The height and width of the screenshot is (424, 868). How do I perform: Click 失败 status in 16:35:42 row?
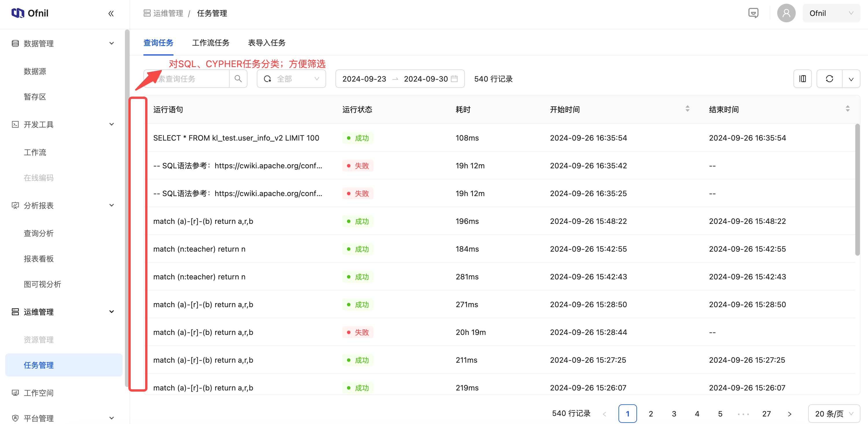click(x=358, y=165)
